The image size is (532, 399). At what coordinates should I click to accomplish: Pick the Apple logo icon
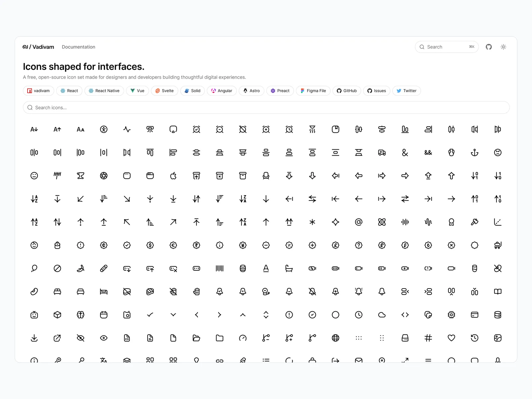click(x=173, y=176)
